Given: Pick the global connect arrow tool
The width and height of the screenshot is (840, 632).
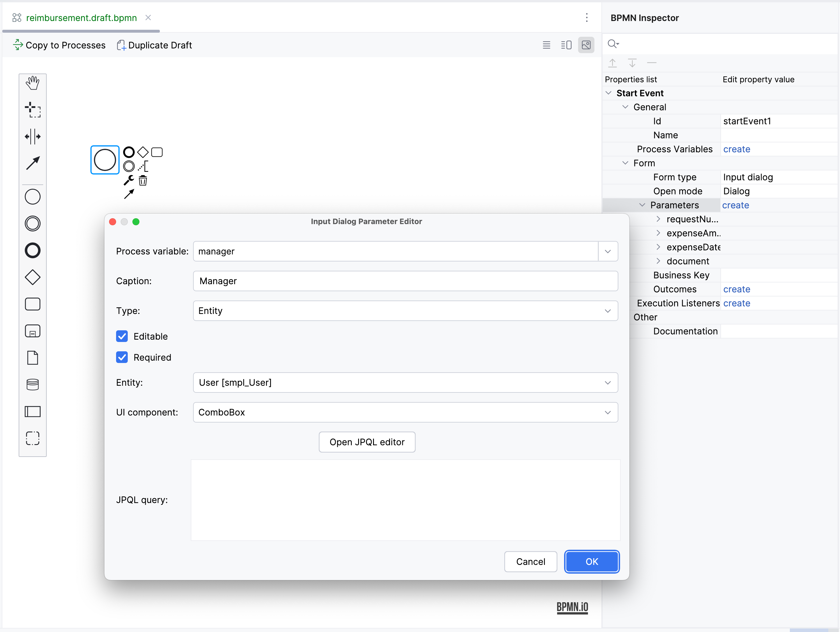Looking at the screenshot, I should pyautogui.click(x=33, y=163).
